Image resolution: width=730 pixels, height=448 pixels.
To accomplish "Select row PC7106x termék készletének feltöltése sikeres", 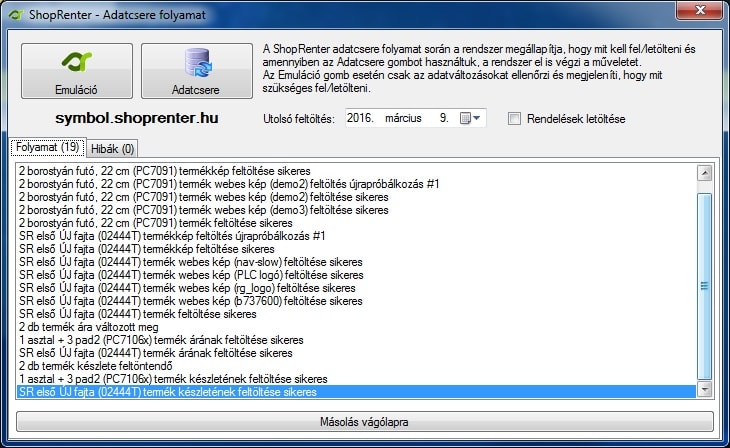I will coord(356,379).
